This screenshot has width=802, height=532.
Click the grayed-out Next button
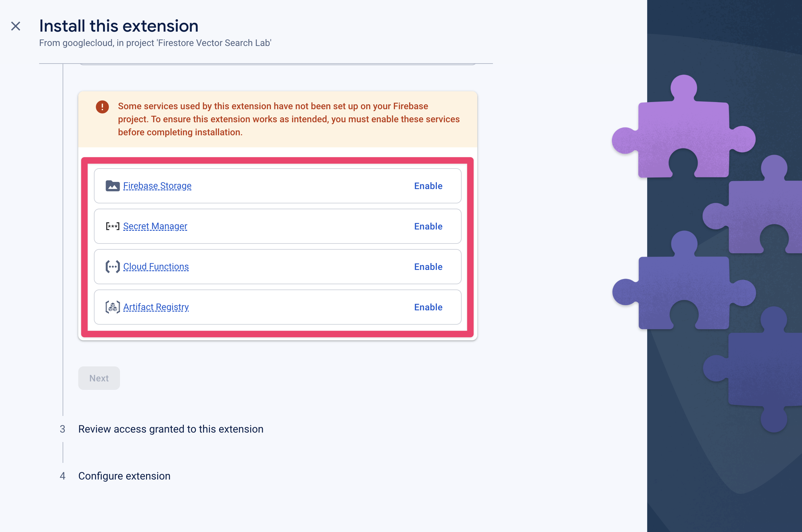98,377
